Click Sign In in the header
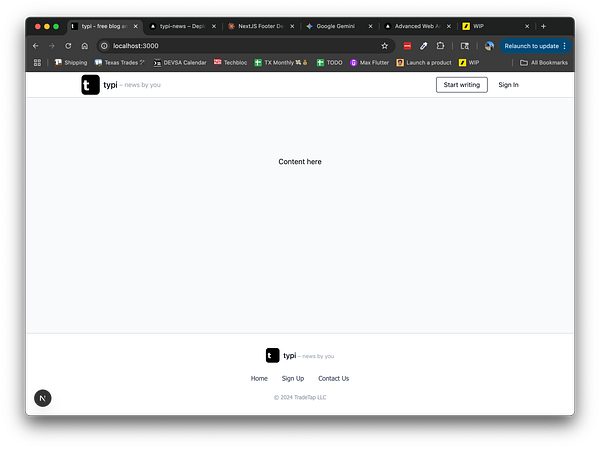Viewport: 600px width, 449px height. coord(508,85)
